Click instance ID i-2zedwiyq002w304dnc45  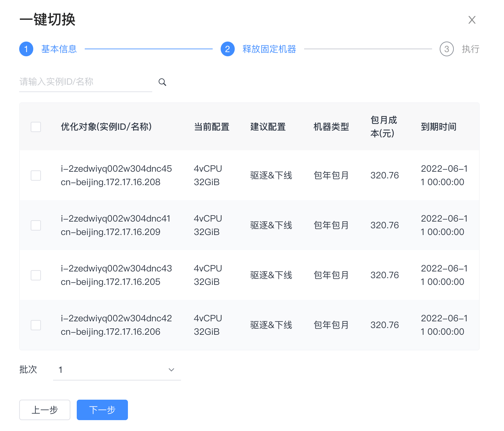pyautogui.click(x=116, y=169)
